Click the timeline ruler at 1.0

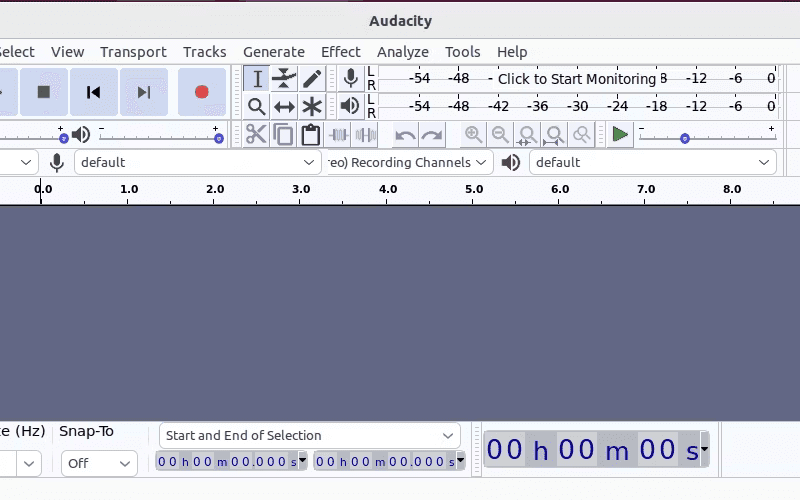pos(128,190)
